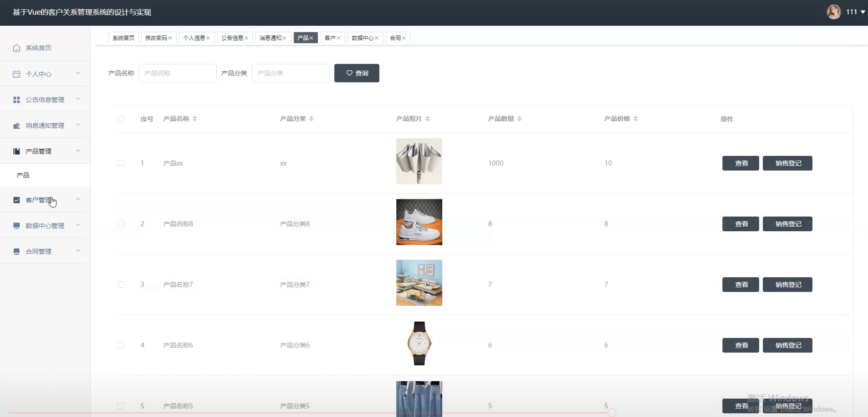Viewport: 868px width, 417px height.
Task: Check the checkbox for row 产品名称7
Action: (121, 285)
